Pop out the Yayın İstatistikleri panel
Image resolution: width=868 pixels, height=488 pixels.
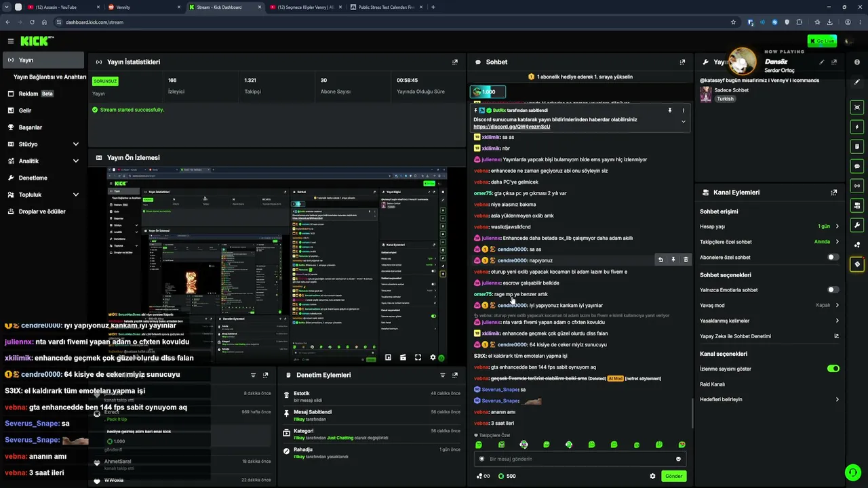tap(455, 62)
